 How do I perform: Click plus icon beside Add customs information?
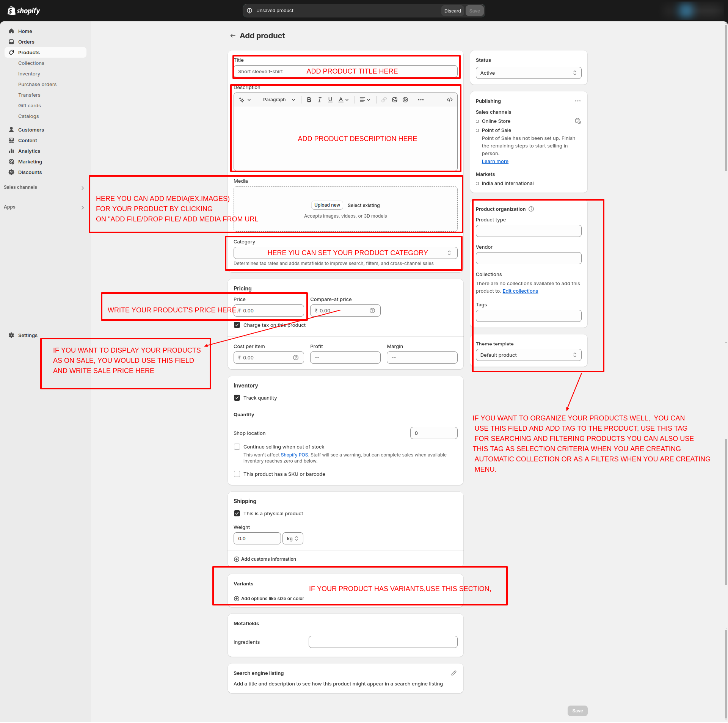click(237, 559)
